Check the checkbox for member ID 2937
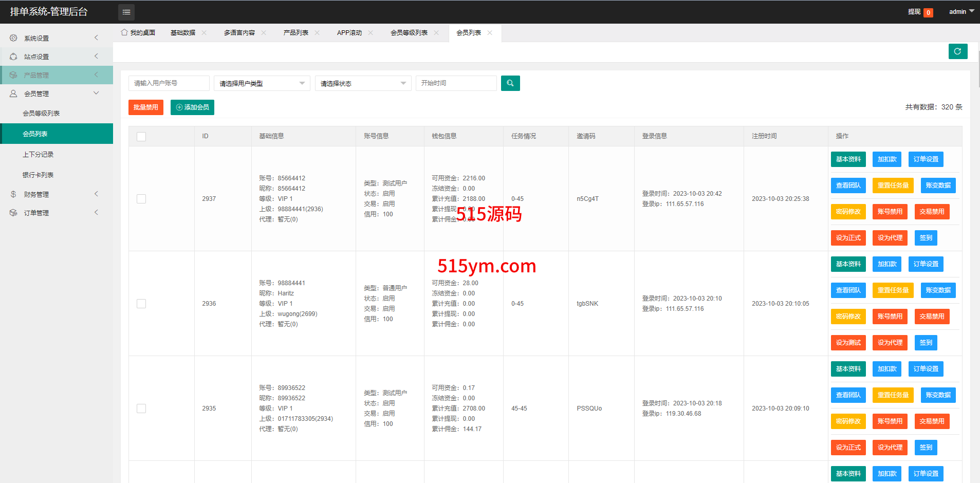Viewport: 980px width, 483px height. 141,199
